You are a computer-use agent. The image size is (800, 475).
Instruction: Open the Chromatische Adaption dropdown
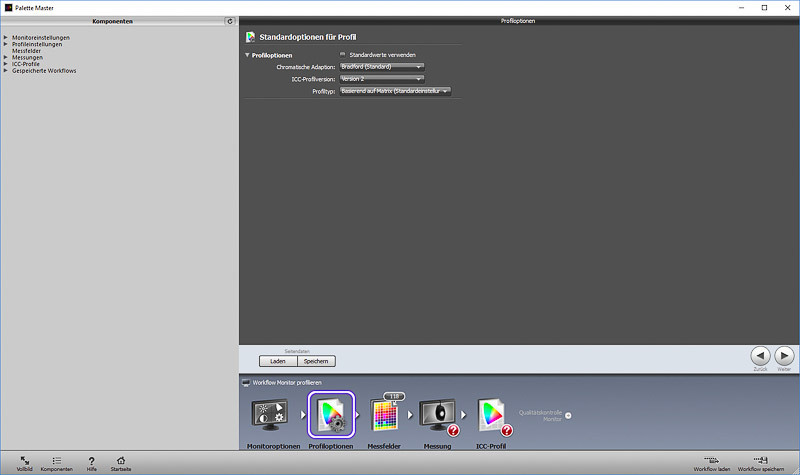(x=381, y=67)
